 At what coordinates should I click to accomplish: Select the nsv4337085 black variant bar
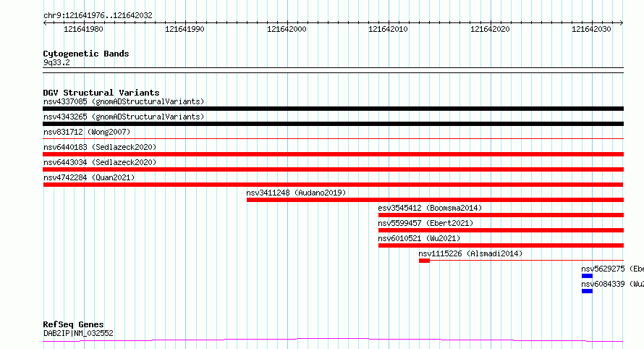[x=333, y=109]
